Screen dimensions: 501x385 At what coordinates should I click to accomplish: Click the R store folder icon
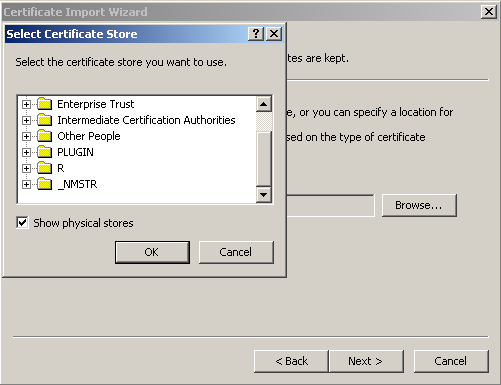coord(45,168)
